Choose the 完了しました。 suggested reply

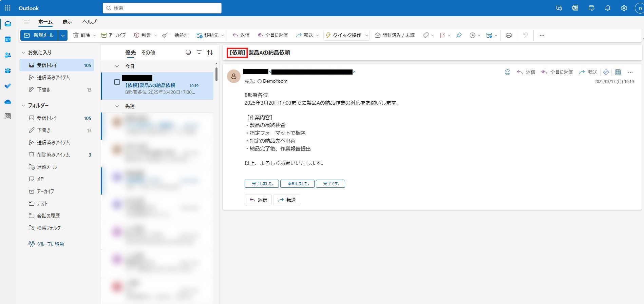point(262,184)
